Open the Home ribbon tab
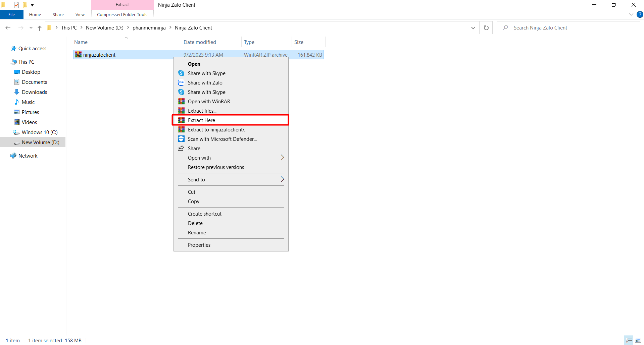The width and height of the screenshot is (644, 345). pos(35,14)
